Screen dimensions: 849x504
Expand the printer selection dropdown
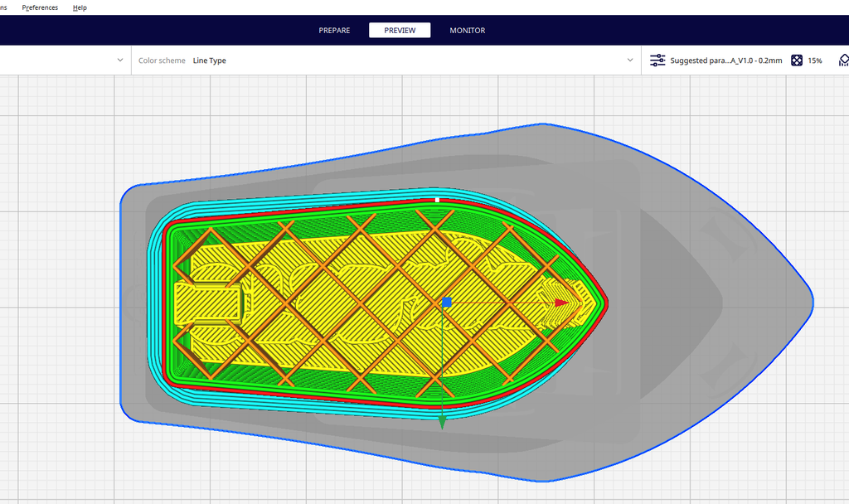tap(119, 60)
